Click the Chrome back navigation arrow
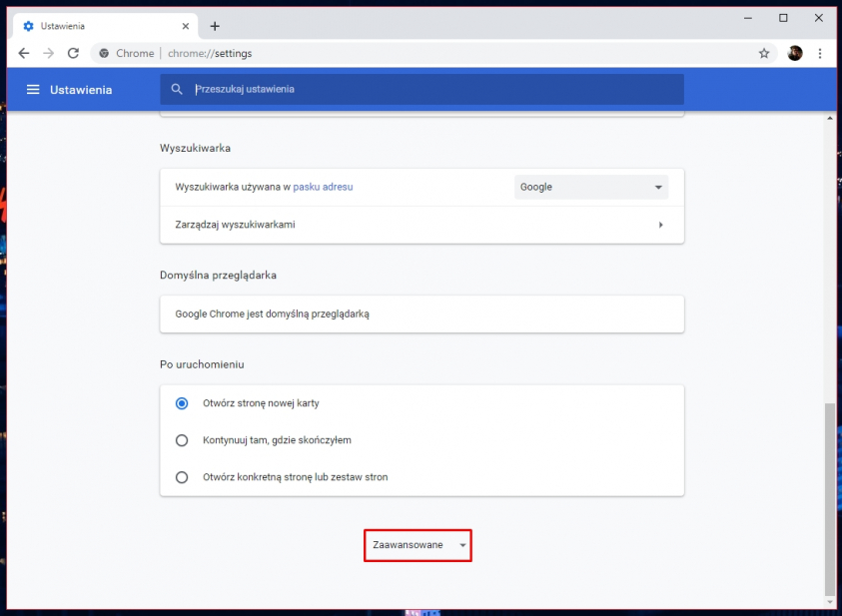842x616 pixels. point(24,53)
